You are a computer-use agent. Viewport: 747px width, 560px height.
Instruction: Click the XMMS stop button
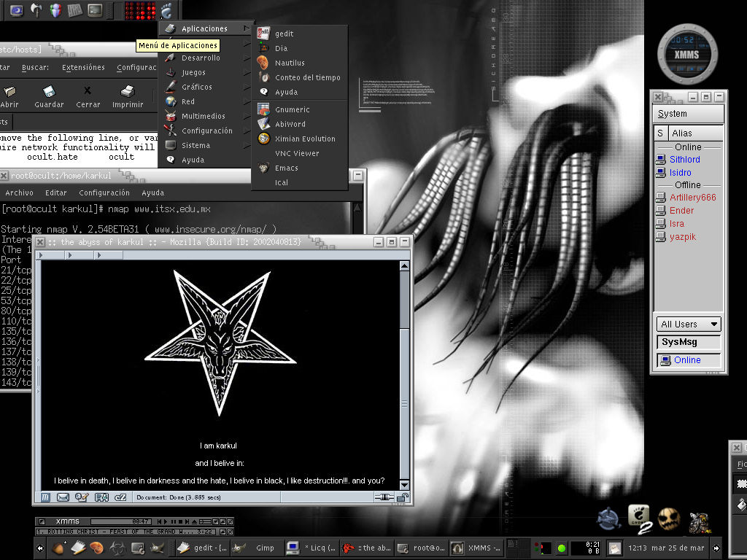coord(181,522)
